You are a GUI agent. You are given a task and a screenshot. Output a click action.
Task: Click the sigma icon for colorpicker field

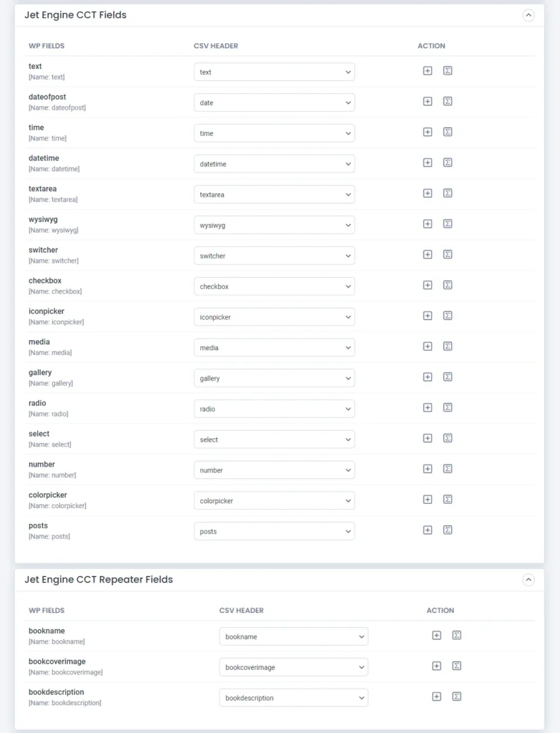448,500
